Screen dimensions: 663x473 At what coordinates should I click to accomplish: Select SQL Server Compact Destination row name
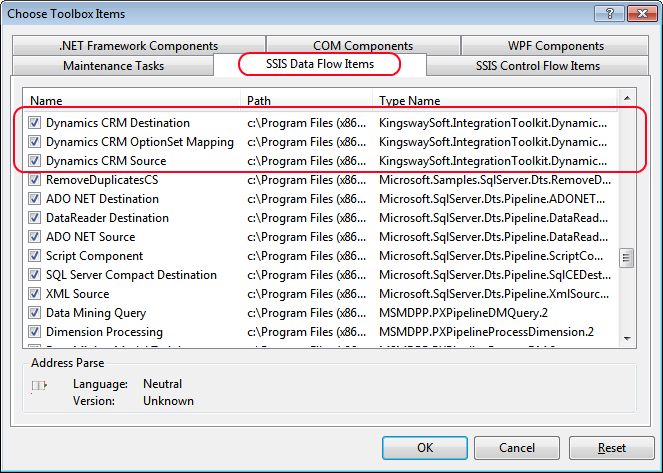tap(131, 275)
